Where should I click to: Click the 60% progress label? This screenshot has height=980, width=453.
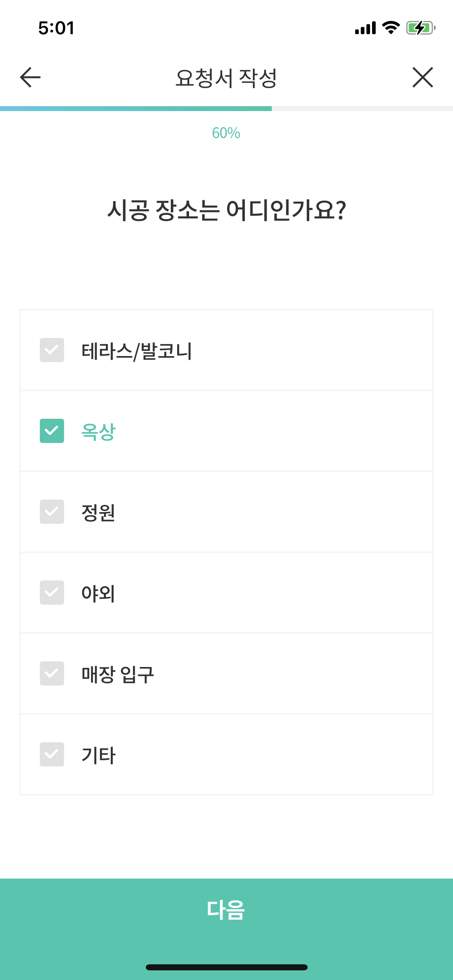coord(226,133)
